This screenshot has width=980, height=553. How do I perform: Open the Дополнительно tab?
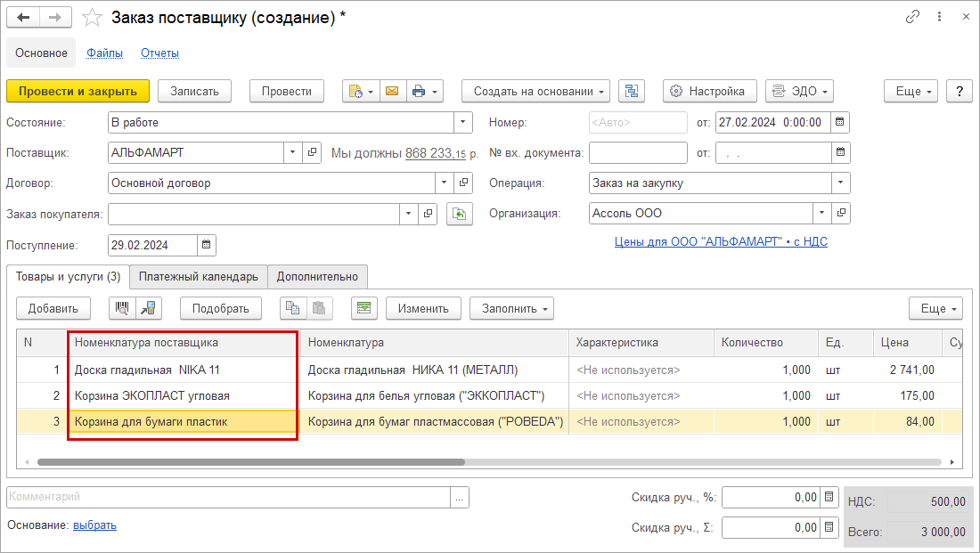[316, 276]
